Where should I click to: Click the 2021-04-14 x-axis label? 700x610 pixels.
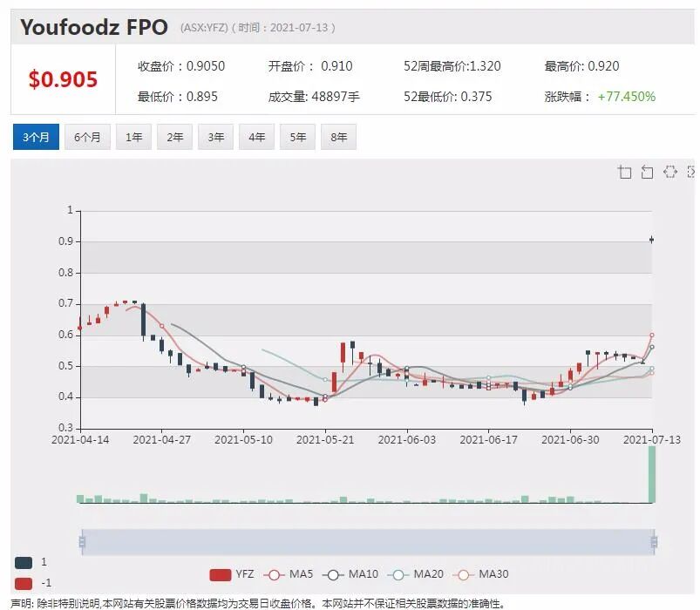[80, 440]
